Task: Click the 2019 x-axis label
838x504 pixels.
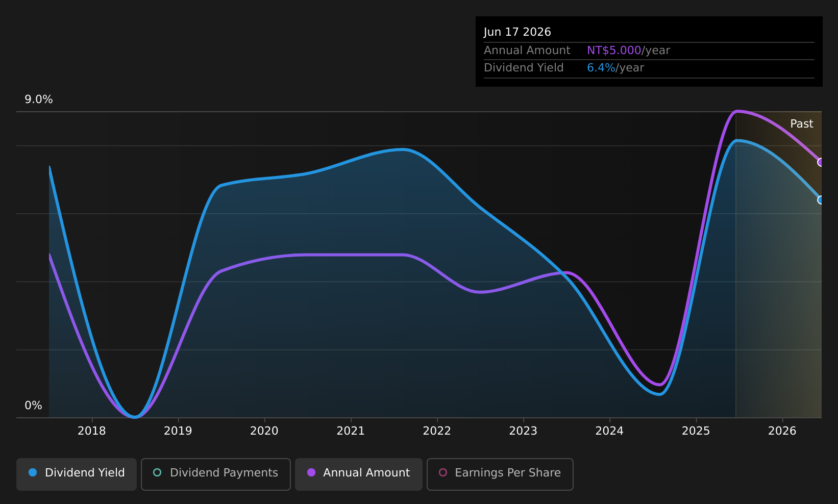Action: (x=178, y=431)
